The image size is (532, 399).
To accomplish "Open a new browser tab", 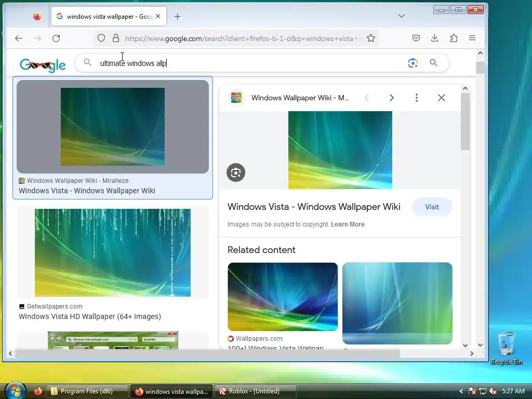I will (x=178, y=16).
